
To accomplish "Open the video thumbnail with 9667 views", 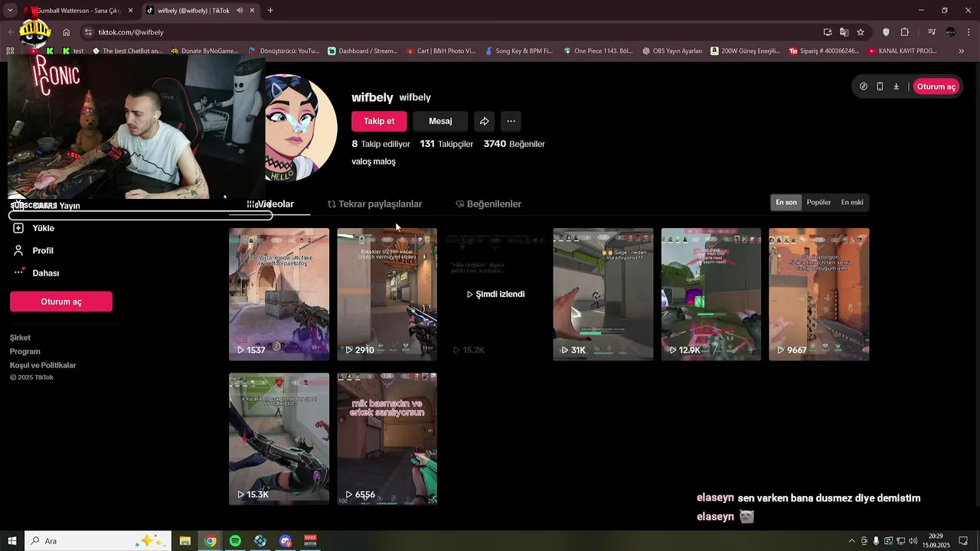I will [x=818, y=294].
